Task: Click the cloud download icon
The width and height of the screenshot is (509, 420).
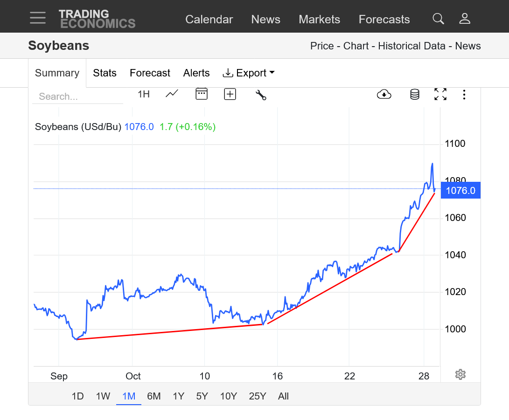Action: tap(383, 95)
